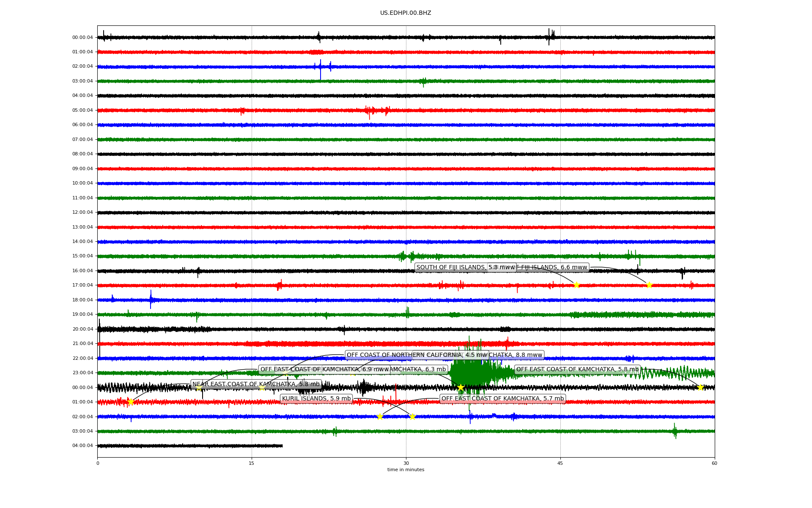Click the x-axis tick label 30

[x=406, y=463]
